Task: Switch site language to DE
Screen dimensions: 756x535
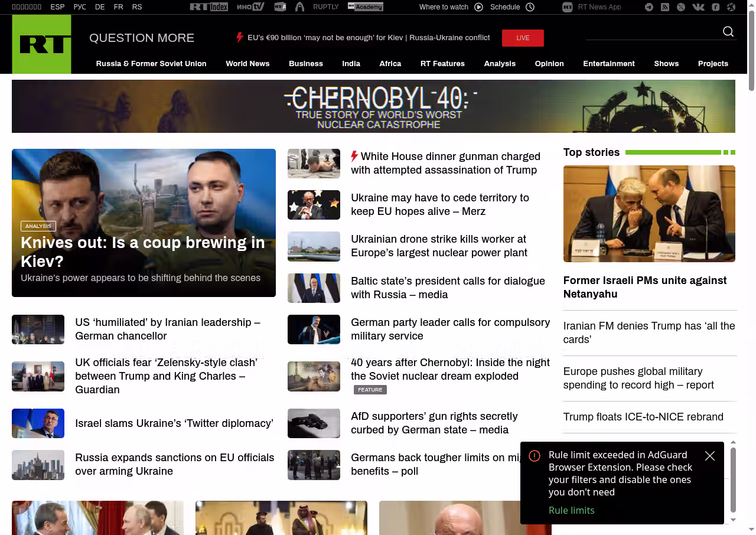Action: point(100,7)
